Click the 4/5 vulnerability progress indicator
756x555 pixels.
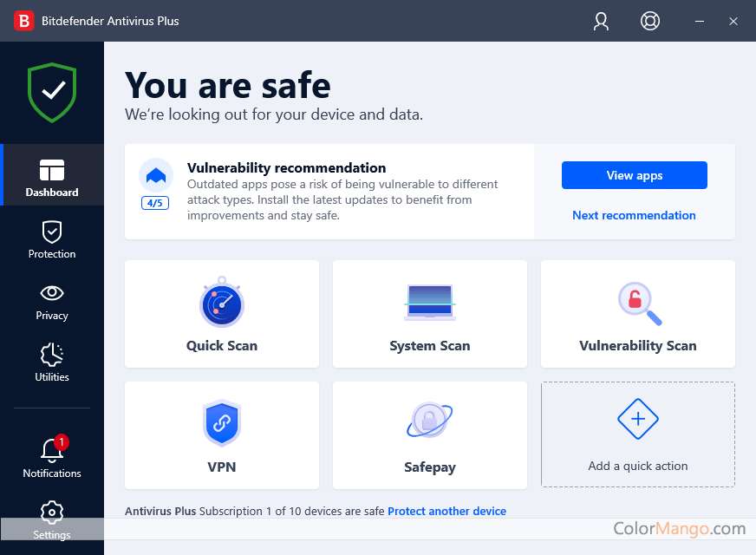(155, 203)
